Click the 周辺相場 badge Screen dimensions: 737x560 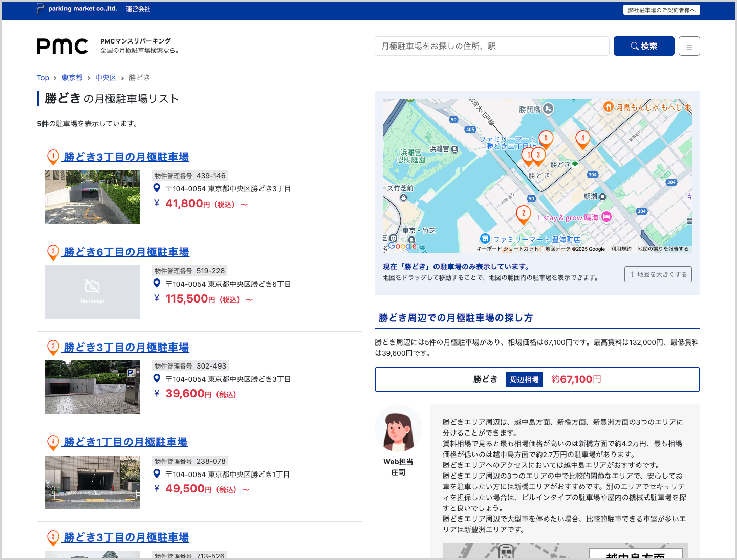tap(525, 379)
